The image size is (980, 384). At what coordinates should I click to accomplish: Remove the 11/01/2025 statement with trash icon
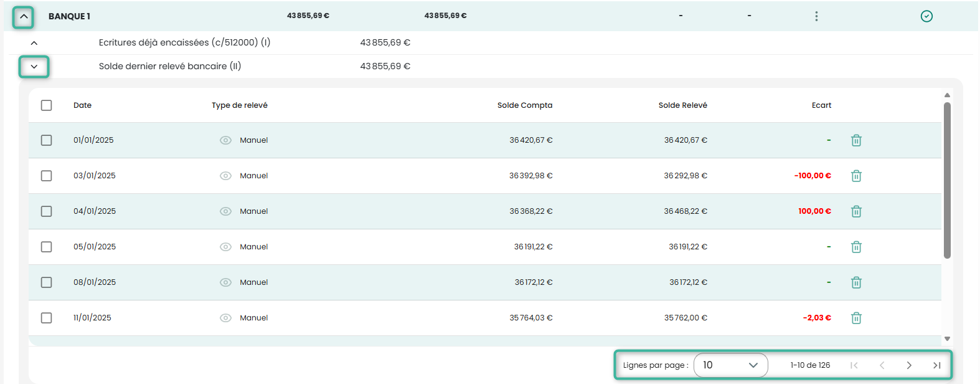[x=856, y=318]
